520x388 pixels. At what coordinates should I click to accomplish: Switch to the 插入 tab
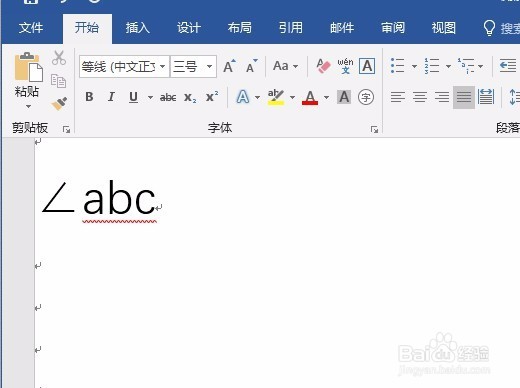138,28
